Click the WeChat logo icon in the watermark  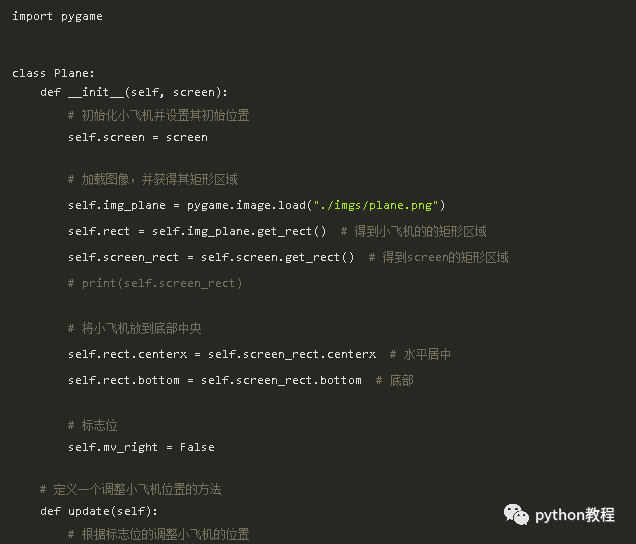point(516,515)
